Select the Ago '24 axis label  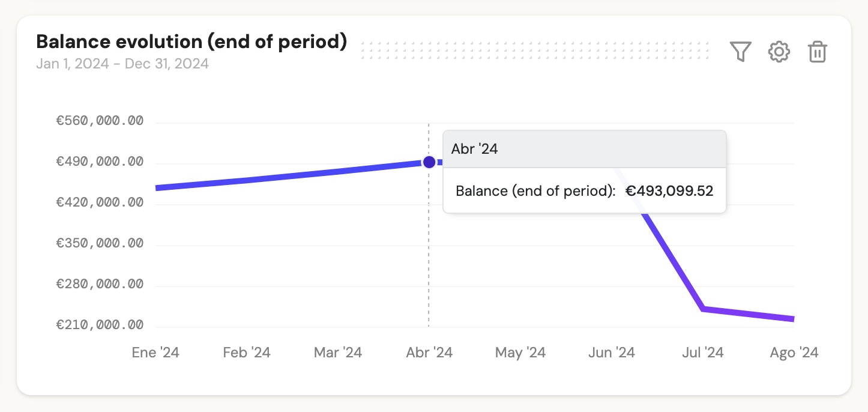pyautogui.click(x=794, y=353)
